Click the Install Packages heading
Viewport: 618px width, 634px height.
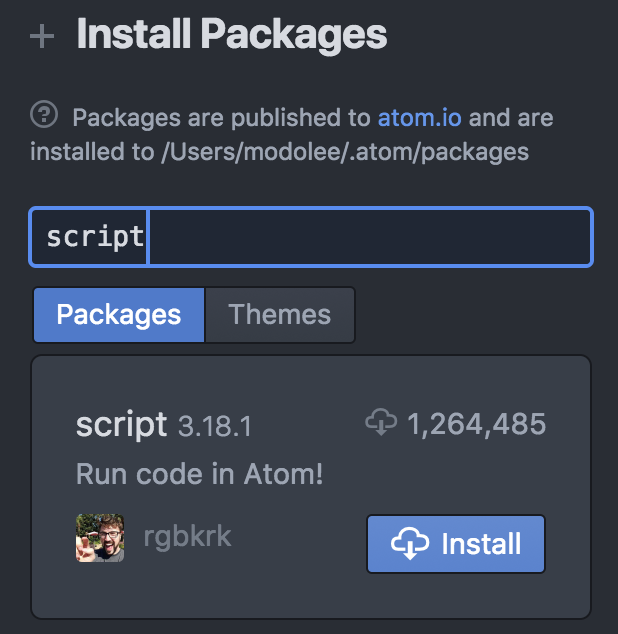pos(232,35)
